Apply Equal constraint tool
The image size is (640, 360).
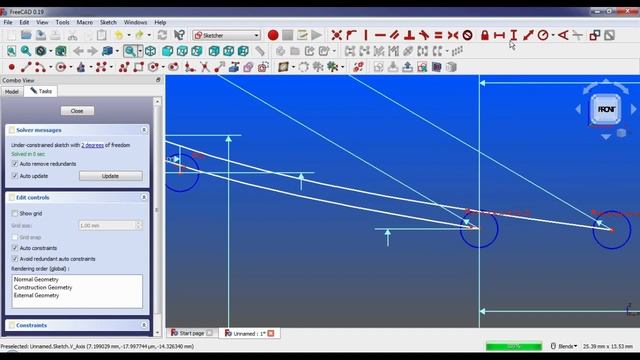438,35
